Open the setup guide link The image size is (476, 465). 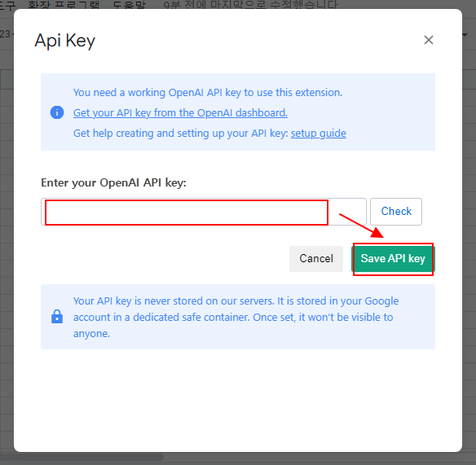coord(319,134)
